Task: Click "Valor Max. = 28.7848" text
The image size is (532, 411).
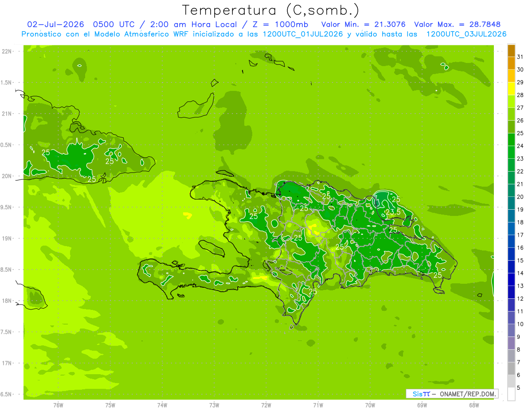Action: tap(458, 24)
